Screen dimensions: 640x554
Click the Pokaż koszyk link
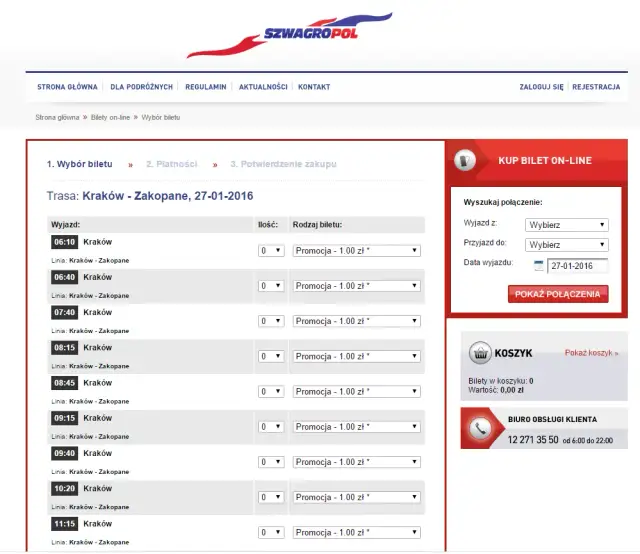(x=591, y=353)
